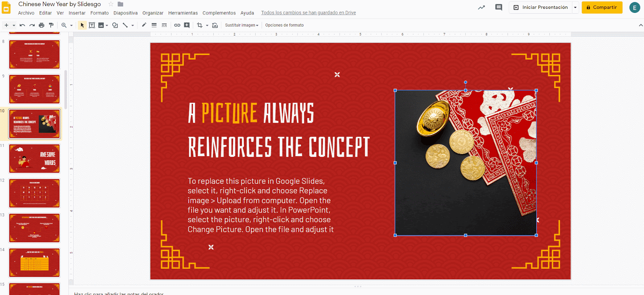Select the cursor selection tool

coord(82,25)
